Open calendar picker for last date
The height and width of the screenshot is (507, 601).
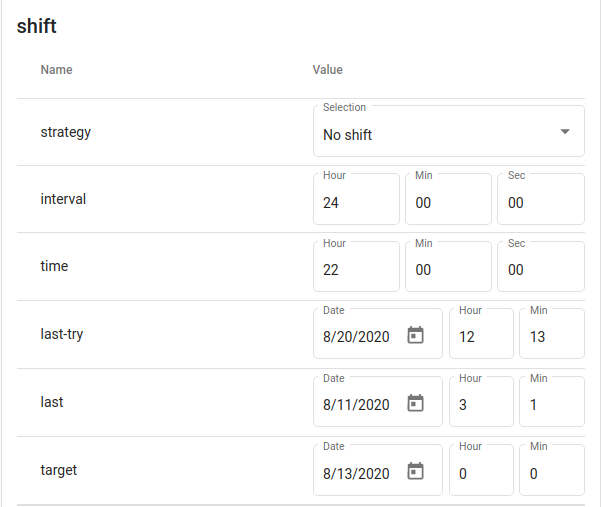[415, 403]
